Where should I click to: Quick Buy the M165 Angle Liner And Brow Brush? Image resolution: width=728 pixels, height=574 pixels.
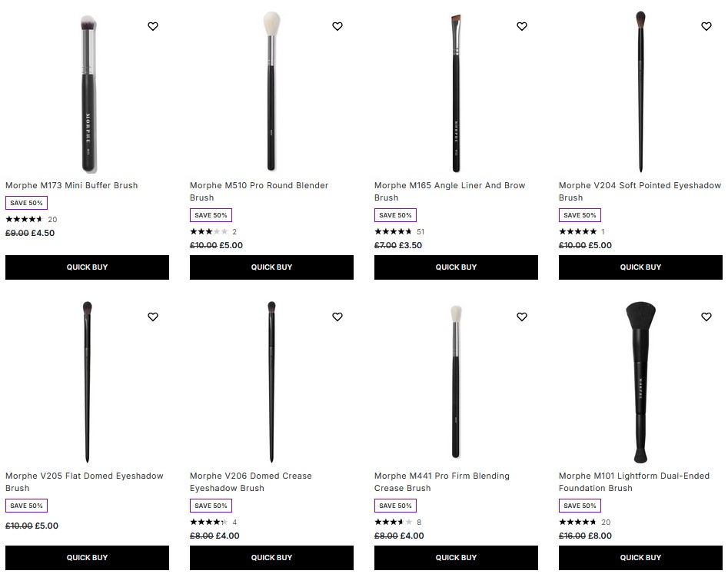point(455,267)
